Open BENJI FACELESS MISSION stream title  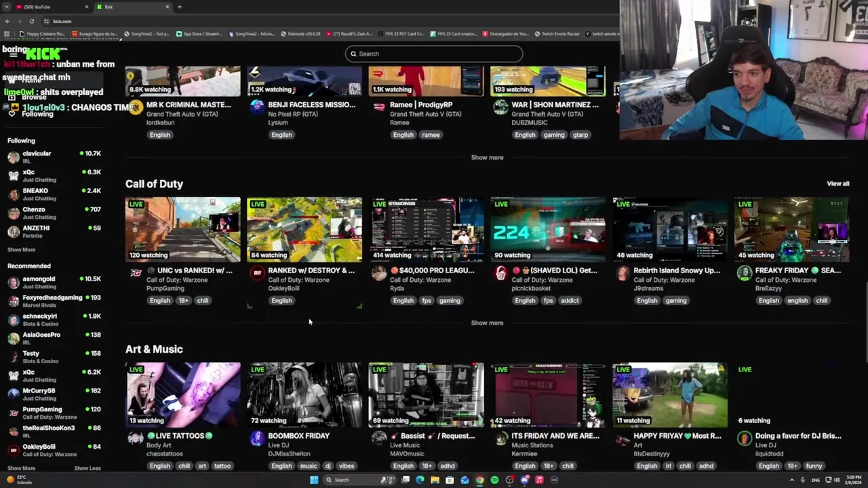click(312, 105)
